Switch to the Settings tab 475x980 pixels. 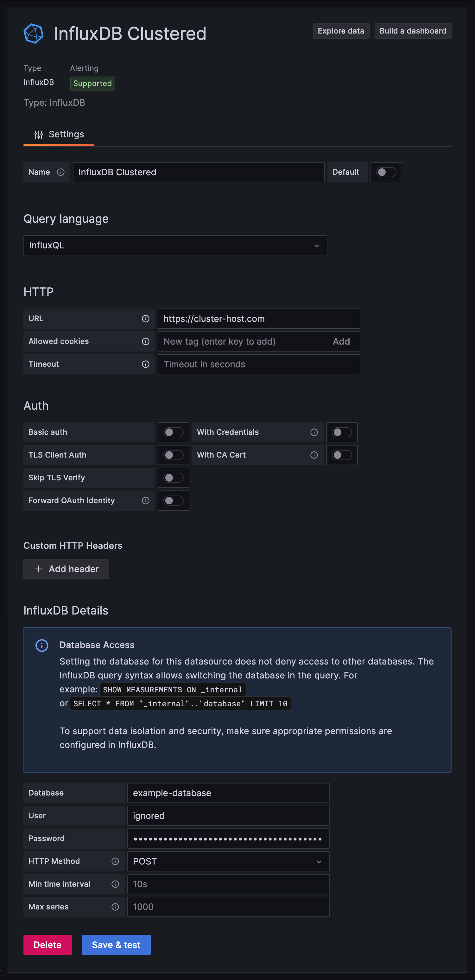[x=59, y=134]
